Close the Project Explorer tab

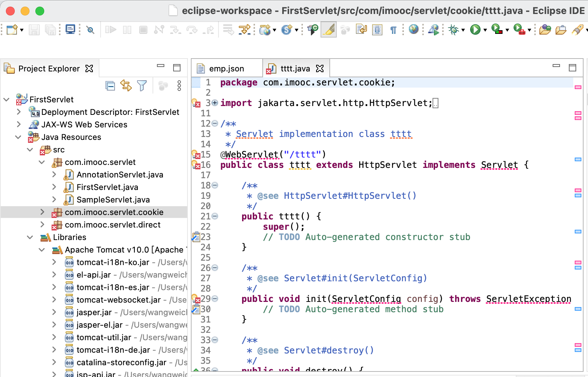89,68
